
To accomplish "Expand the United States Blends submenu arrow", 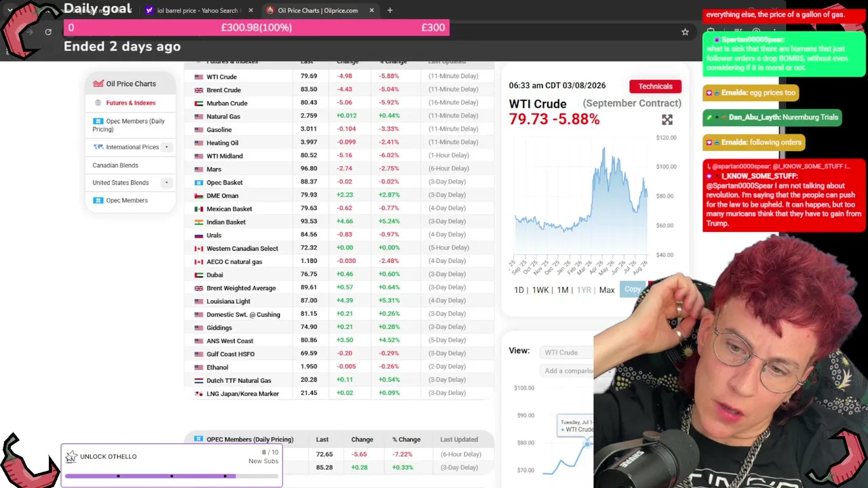I will point(166,182).
